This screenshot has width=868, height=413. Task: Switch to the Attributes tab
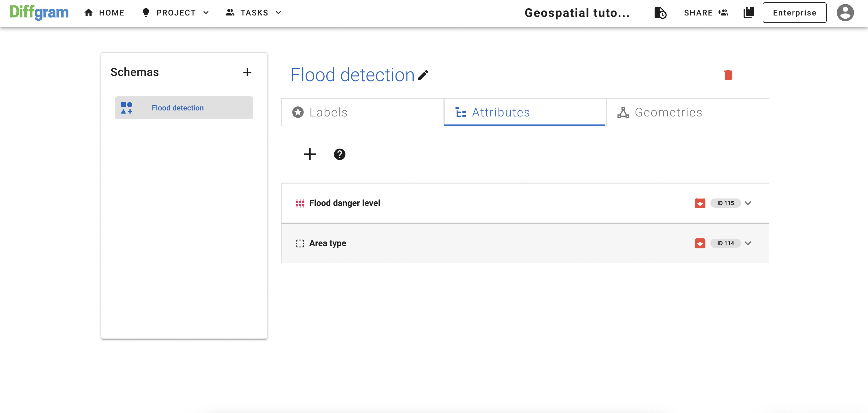(x=525, y=112)
